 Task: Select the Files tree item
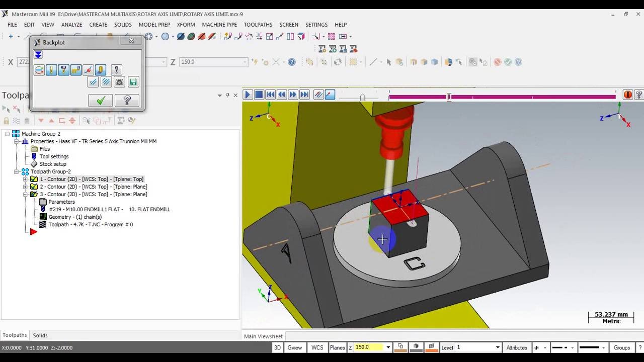pos(45,149)
